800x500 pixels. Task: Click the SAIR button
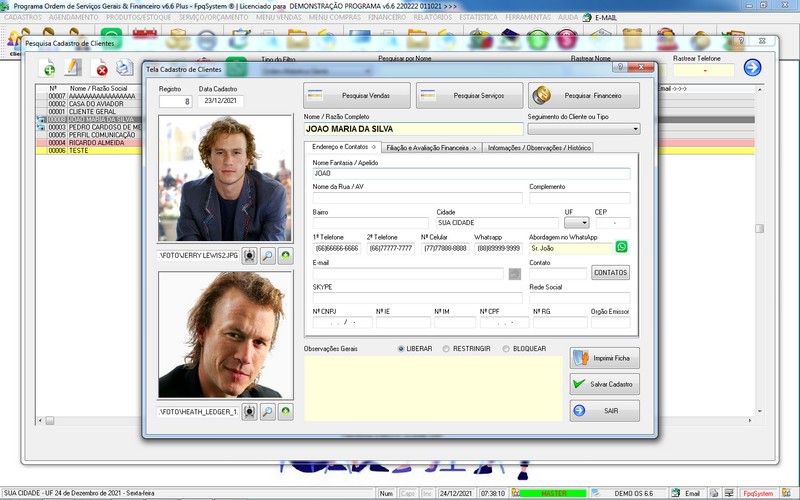click(605, 411)
